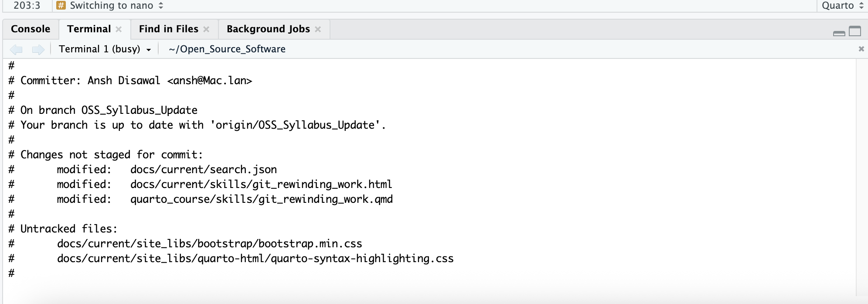
Task: Open the Quarto file type dropdown
Action: click(842, 5)
